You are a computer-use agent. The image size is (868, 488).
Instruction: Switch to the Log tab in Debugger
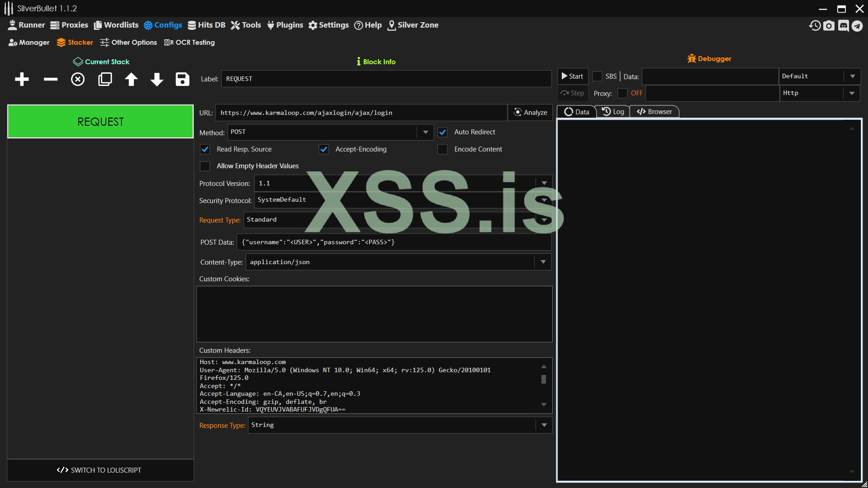tap(613, 112)
